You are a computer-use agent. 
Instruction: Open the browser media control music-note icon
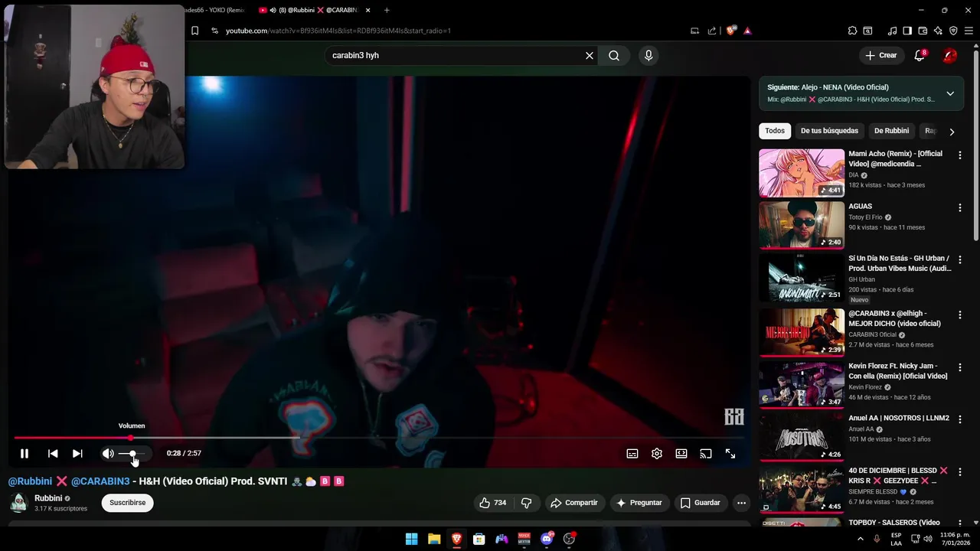(x=892, y=31)
